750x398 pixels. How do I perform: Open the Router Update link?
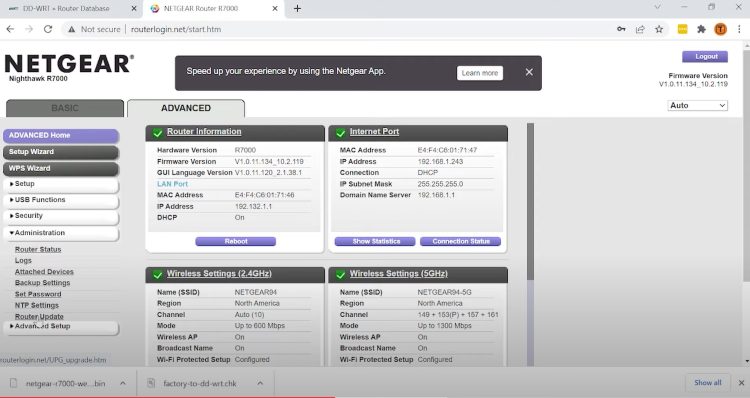[x=39, y=317]
